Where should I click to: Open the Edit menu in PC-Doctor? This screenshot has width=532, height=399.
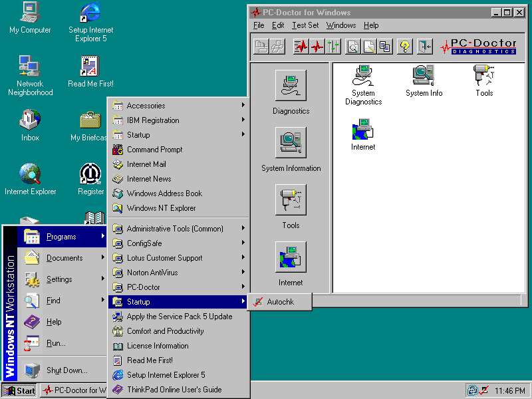pyautogui.click(x=278, y=25)
